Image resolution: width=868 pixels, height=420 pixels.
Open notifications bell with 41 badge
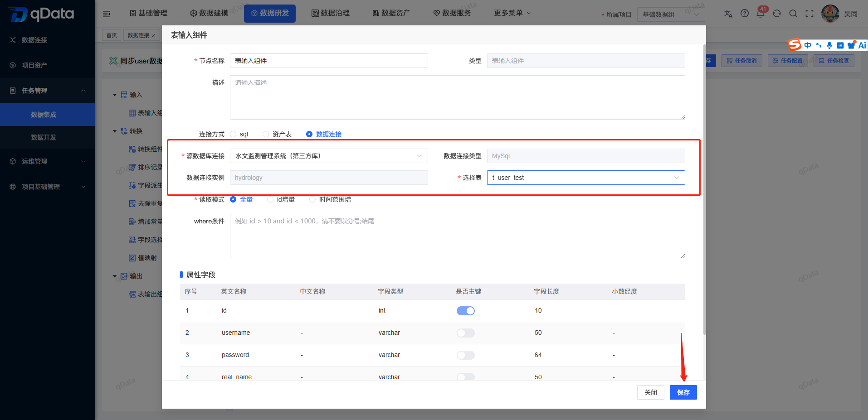(x=761, y=13)
